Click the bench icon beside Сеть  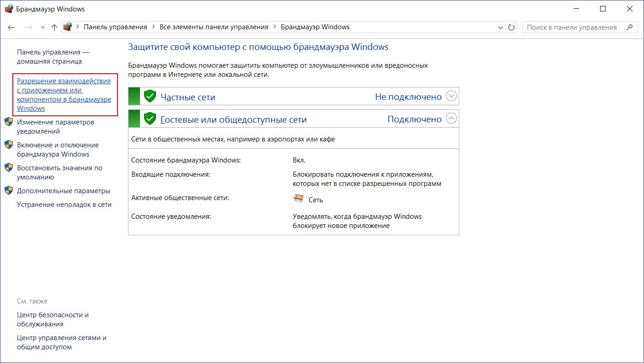(x=299, y=198)
